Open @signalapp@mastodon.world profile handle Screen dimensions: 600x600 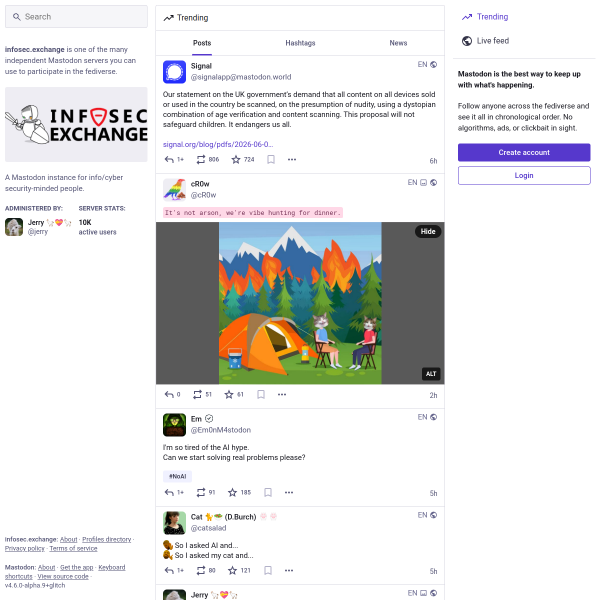pyautogui.click(x=241, y=77)
